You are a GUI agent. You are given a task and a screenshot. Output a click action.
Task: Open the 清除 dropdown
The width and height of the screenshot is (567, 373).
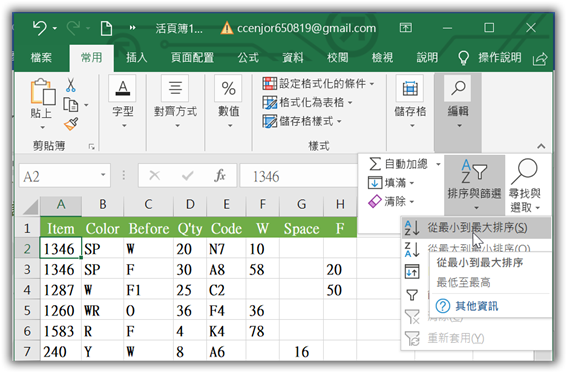point(391,201)
